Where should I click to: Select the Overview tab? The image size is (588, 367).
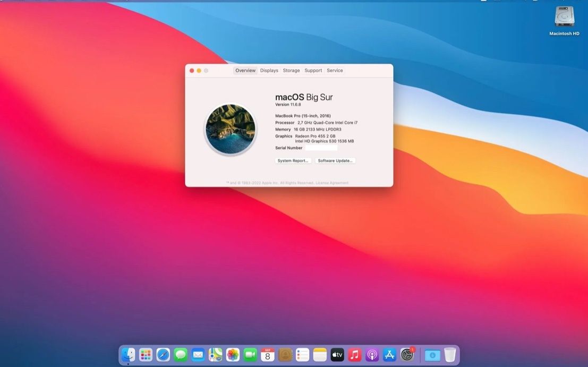click(x=245, y=71)
